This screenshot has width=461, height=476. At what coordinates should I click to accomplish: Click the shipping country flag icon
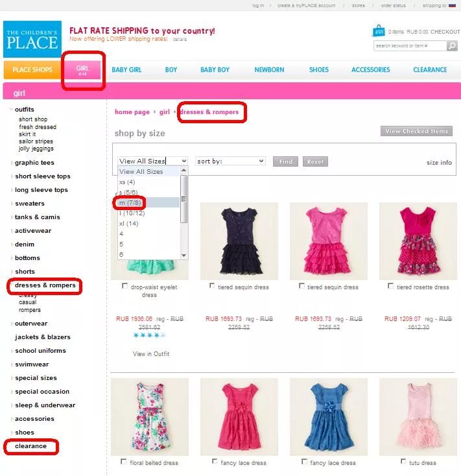coord(452,5)
